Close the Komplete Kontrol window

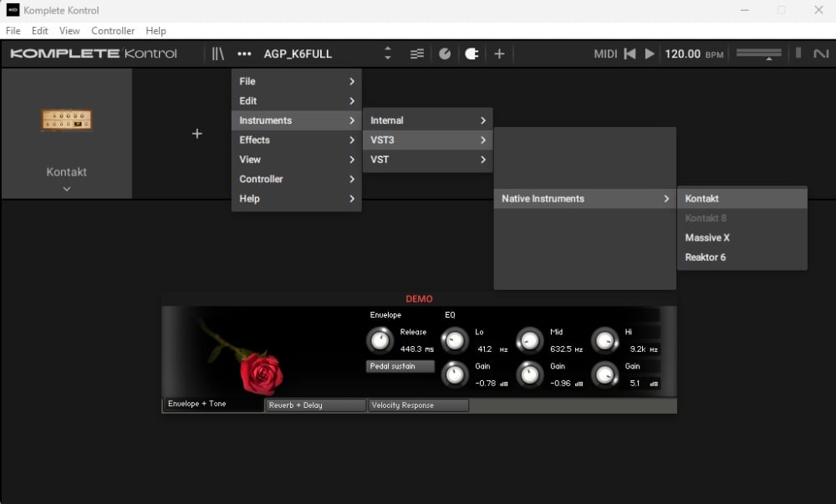tap(818, 10)
